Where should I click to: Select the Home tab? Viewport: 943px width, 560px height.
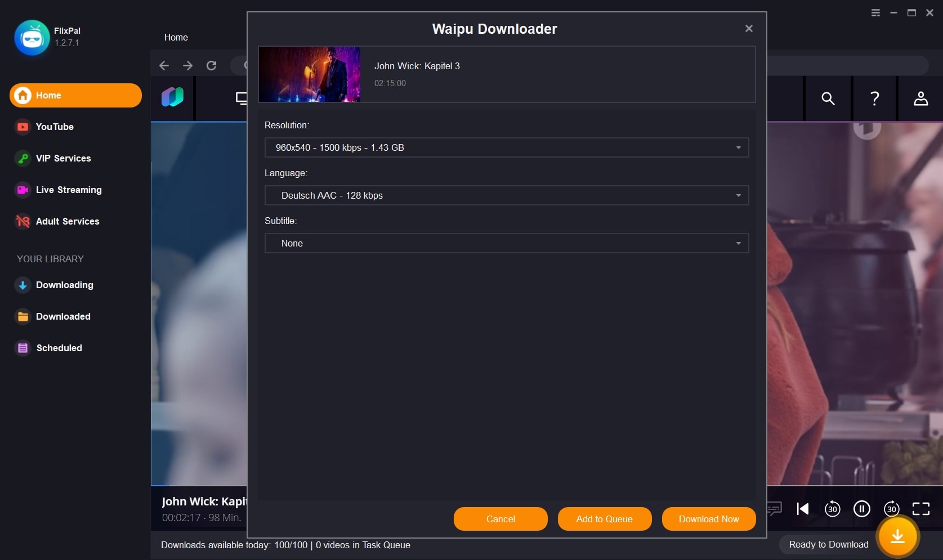click(176, 37)
